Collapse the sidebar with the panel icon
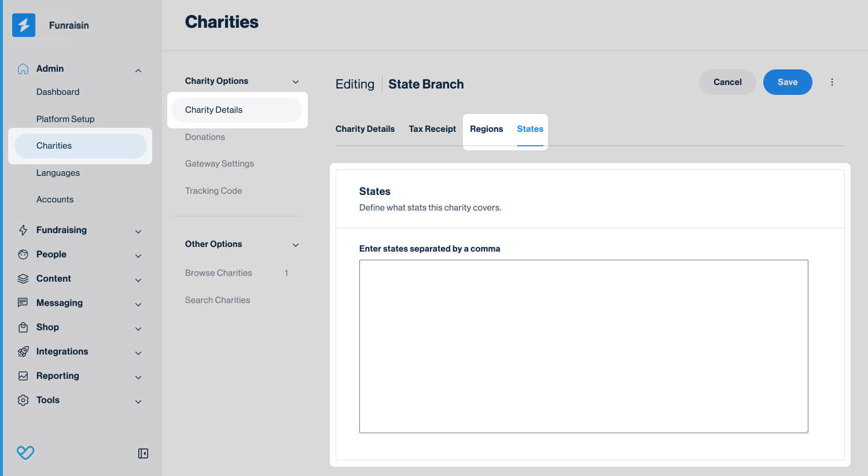Viewport: 868px width, 476px height. pos(143,453)
